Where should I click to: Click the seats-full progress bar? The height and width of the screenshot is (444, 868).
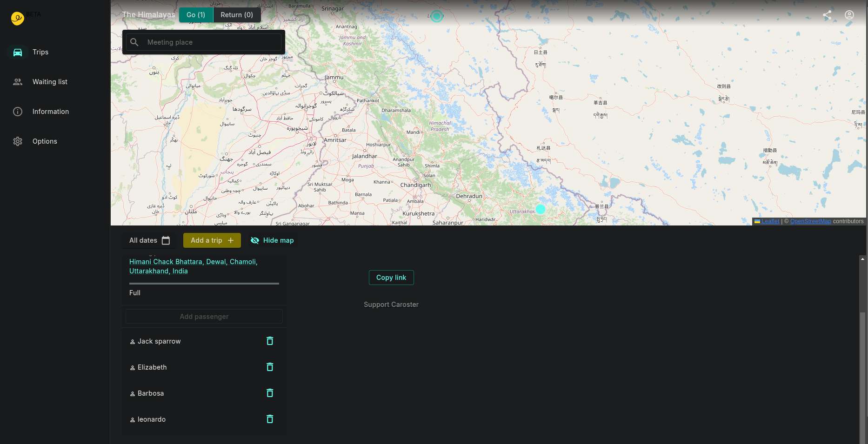pos(204,284)
